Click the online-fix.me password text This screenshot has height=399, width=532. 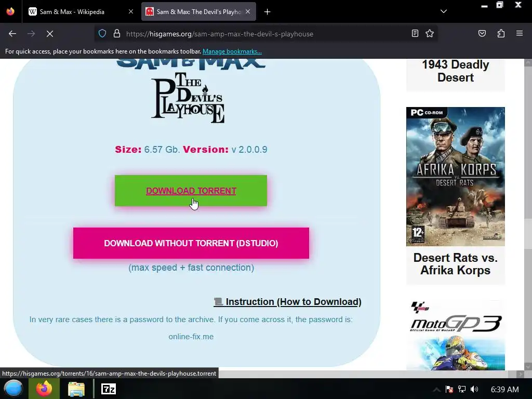click(191, 337)
